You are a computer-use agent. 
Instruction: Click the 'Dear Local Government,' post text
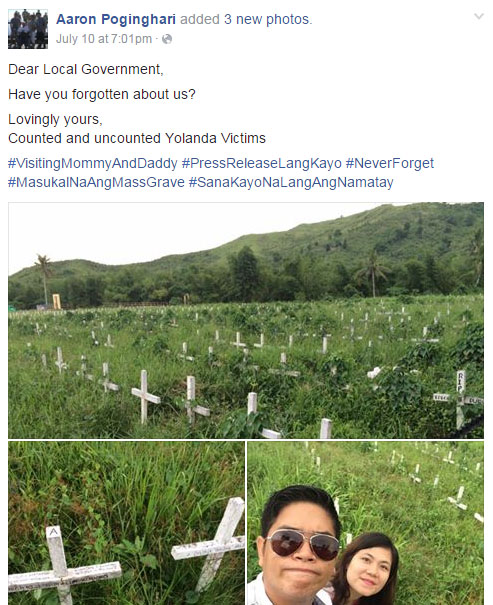pos(86,69)
